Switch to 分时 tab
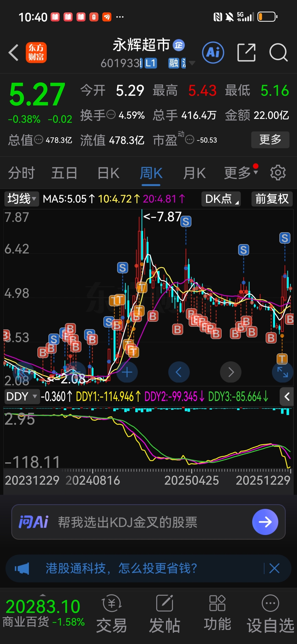297x644 pixels. coord(21,173)
